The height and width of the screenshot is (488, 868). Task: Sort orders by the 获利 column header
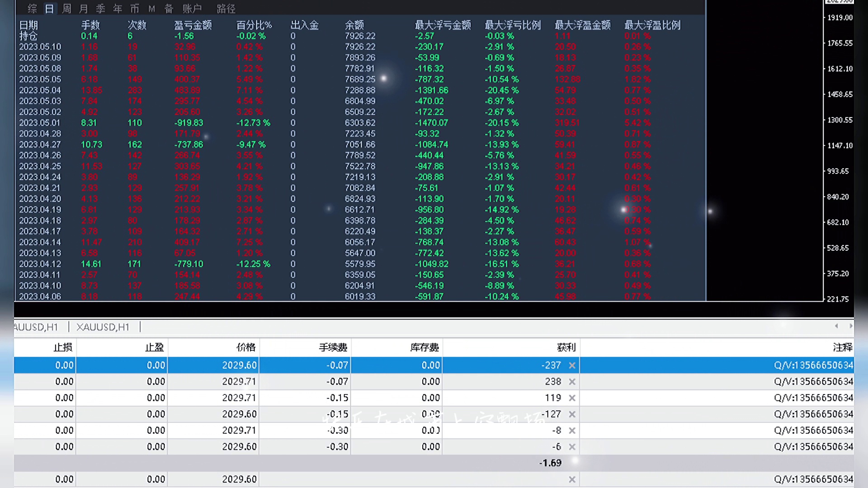click(x=566, y=347)
